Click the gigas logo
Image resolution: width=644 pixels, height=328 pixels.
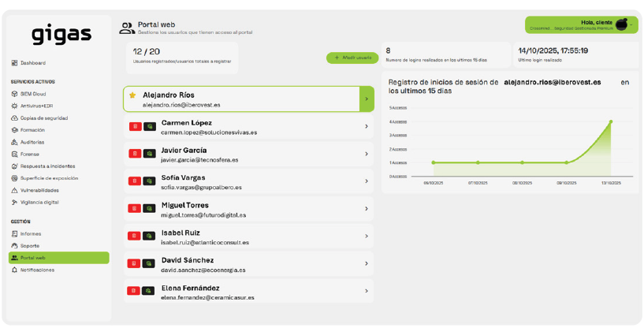click(x=61, y=35)
